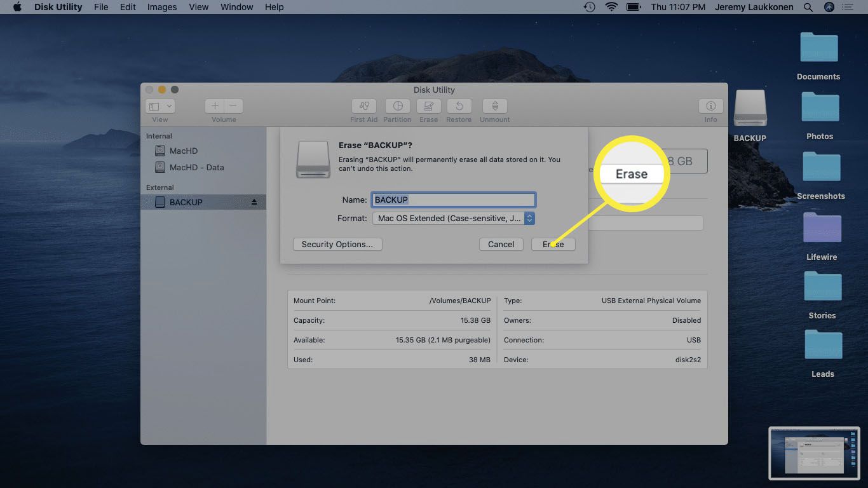Open the Edit menu
868x488 pixels.
tap(128, 7)
